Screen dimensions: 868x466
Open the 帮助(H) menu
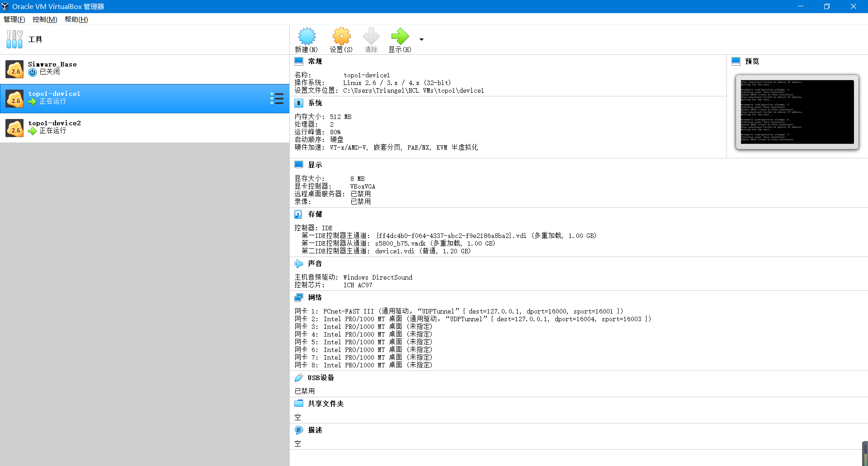tap(76, 19)
